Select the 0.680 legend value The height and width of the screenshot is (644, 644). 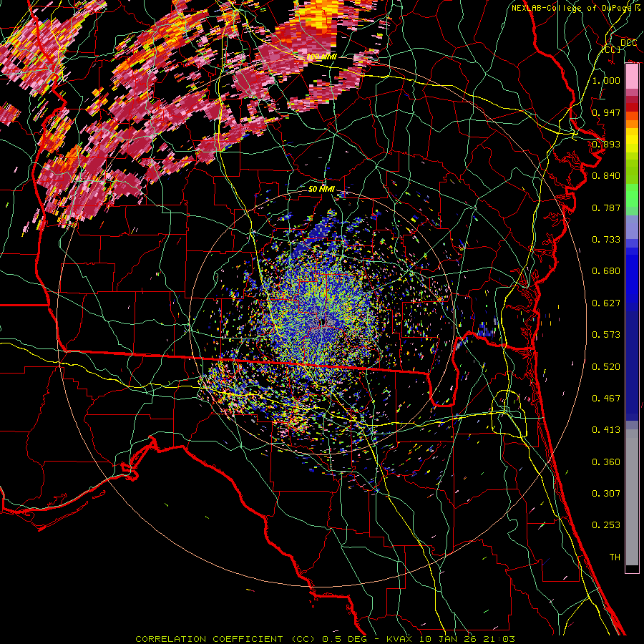pyautogui.click(x=606, y=271)
